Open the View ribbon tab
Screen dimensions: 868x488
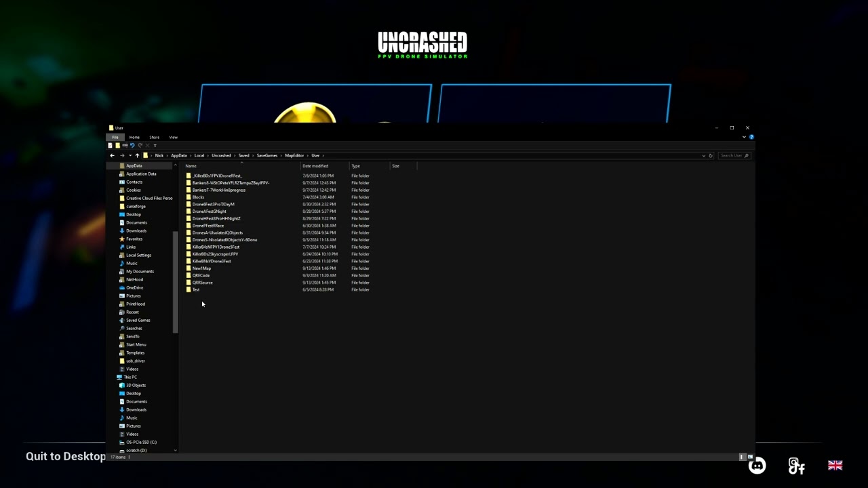tap(174, 137)
